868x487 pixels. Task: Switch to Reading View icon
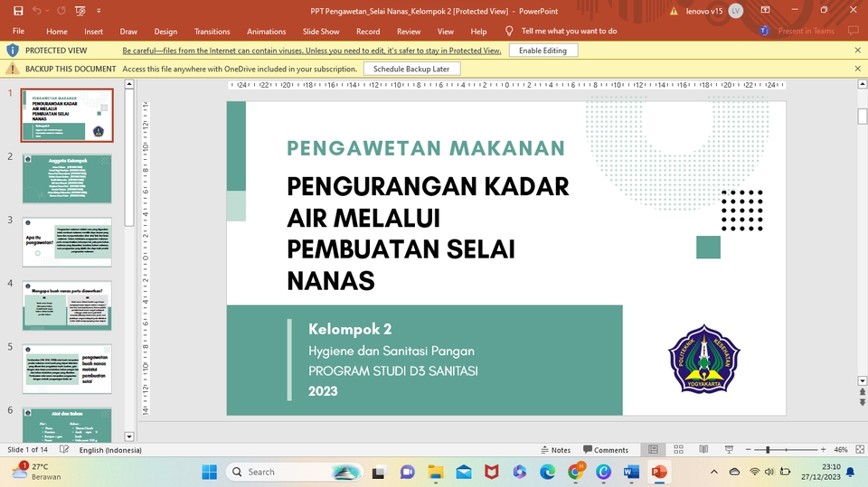pos(703,449)
